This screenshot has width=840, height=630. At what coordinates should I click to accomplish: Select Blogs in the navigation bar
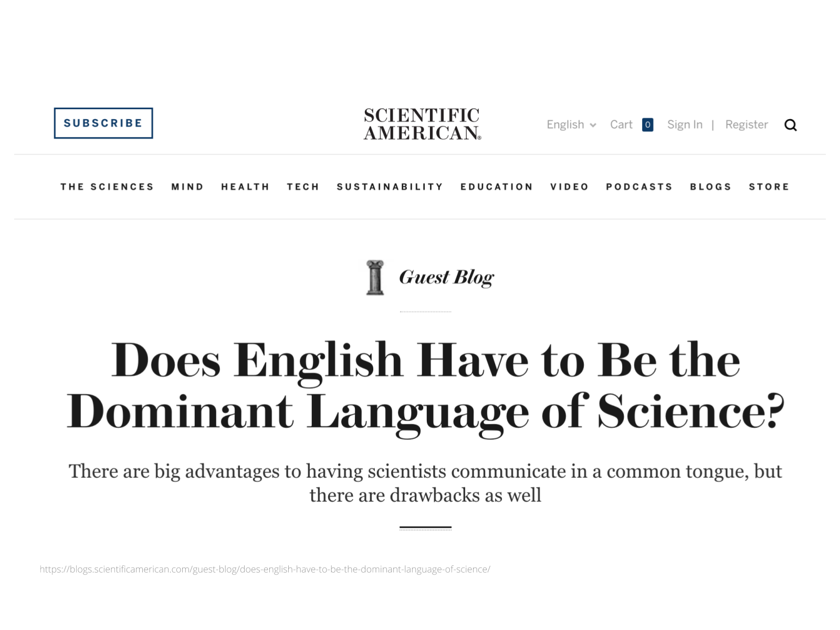coord(710,187)
